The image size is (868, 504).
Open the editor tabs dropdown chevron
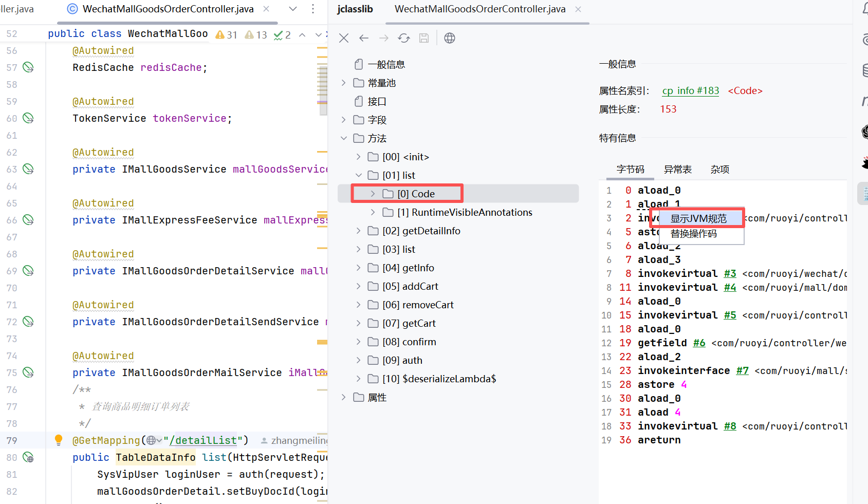point(293,9)
